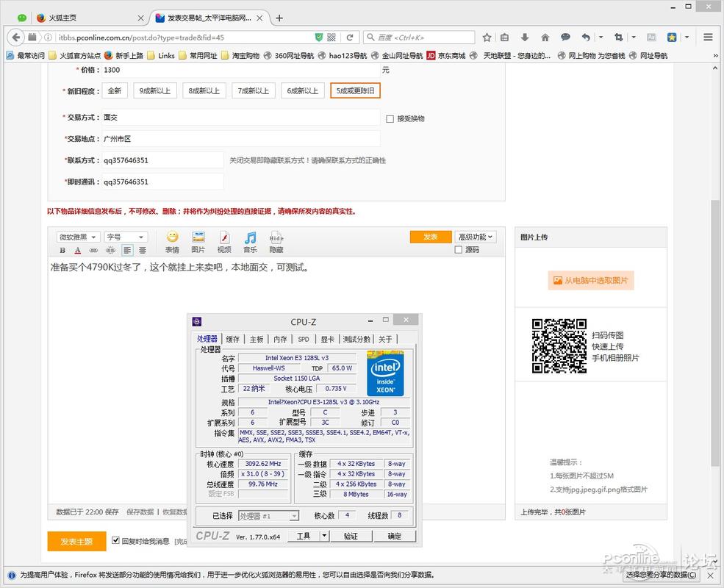Expand the bookmarks toolbar overflow chevron

coord(716,55)
